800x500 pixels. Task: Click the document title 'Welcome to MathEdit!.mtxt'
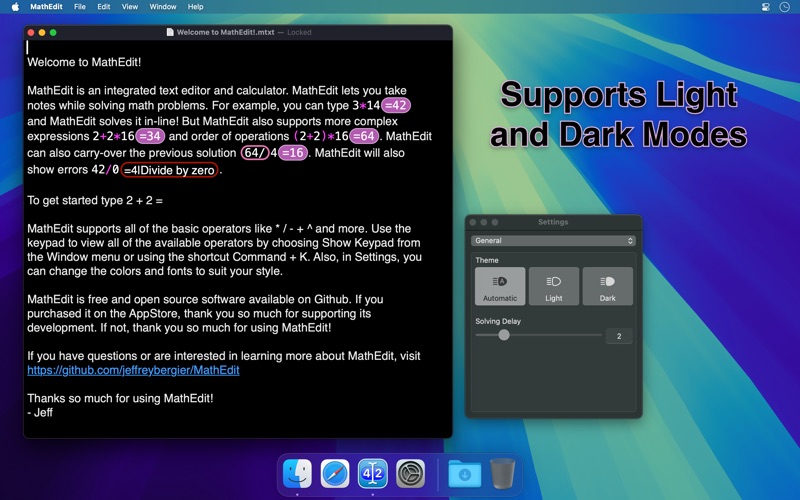pos(226,32)
